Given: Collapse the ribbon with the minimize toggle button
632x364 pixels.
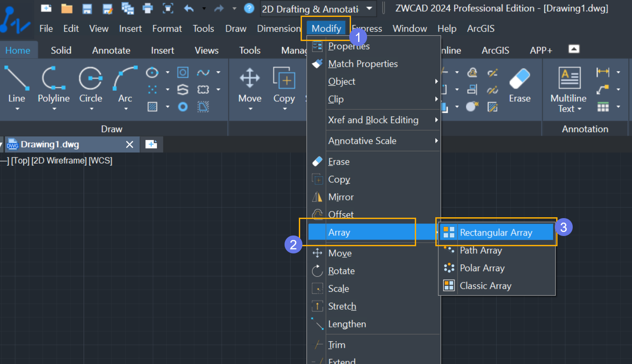Looking at the screenshot, I should (574, 49).
